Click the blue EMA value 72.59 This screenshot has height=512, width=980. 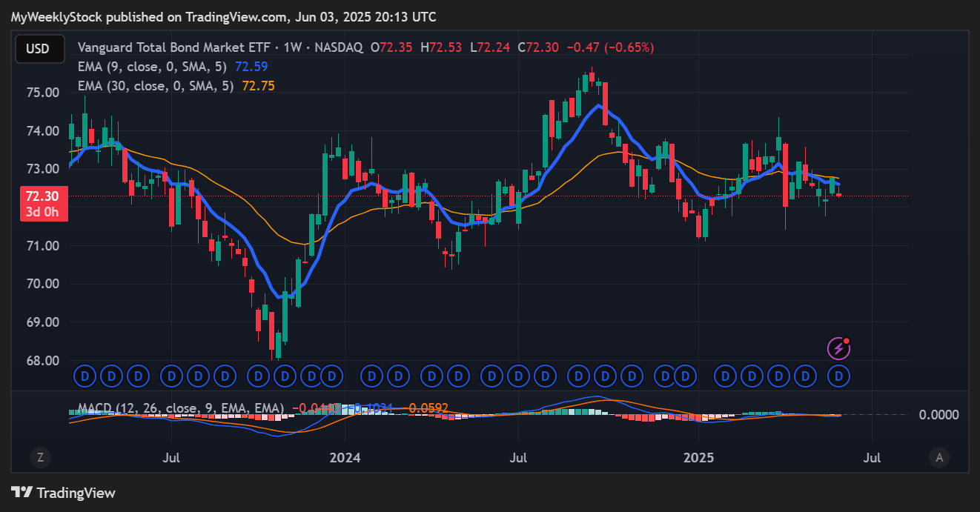coord(251,67)
